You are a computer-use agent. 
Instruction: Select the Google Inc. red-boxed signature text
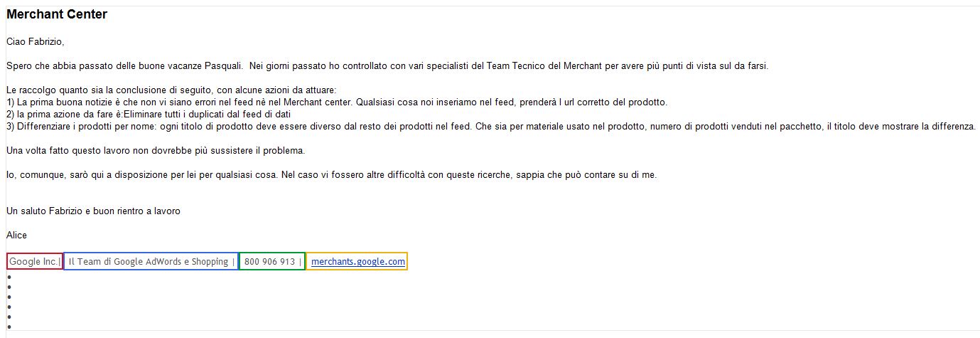click(x=34, y=262)
